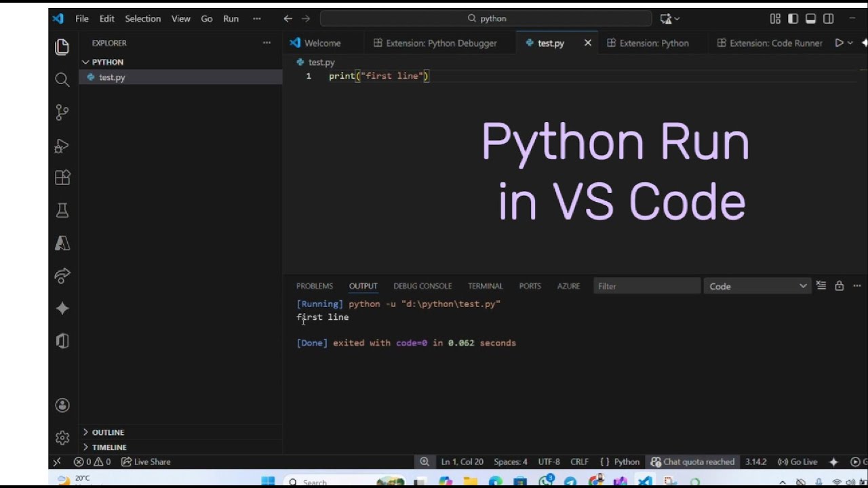Viewport: 868px width, 488px height.
Task: Go back with the left arrow
Action: [x=288, y=19]
